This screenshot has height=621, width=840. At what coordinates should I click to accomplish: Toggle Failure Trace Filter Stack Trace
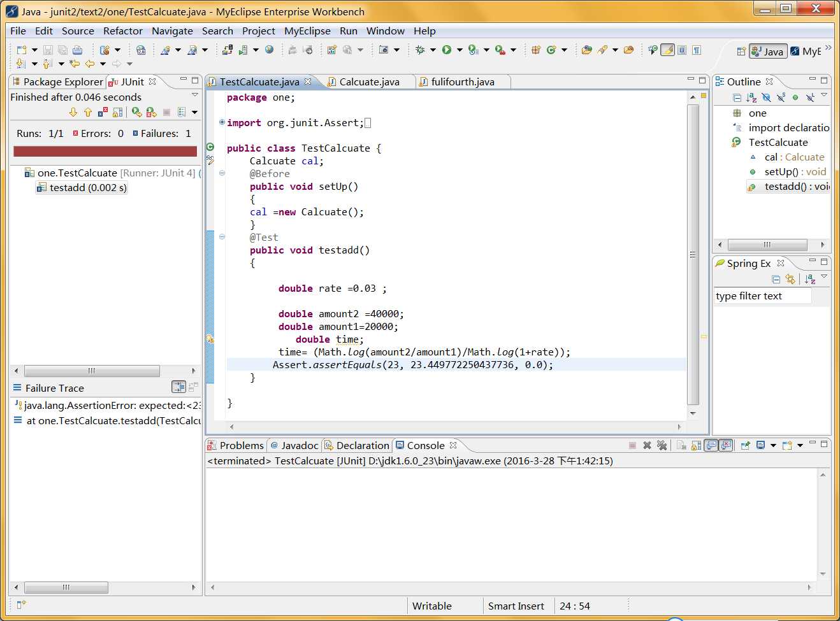tap(178, 387)
